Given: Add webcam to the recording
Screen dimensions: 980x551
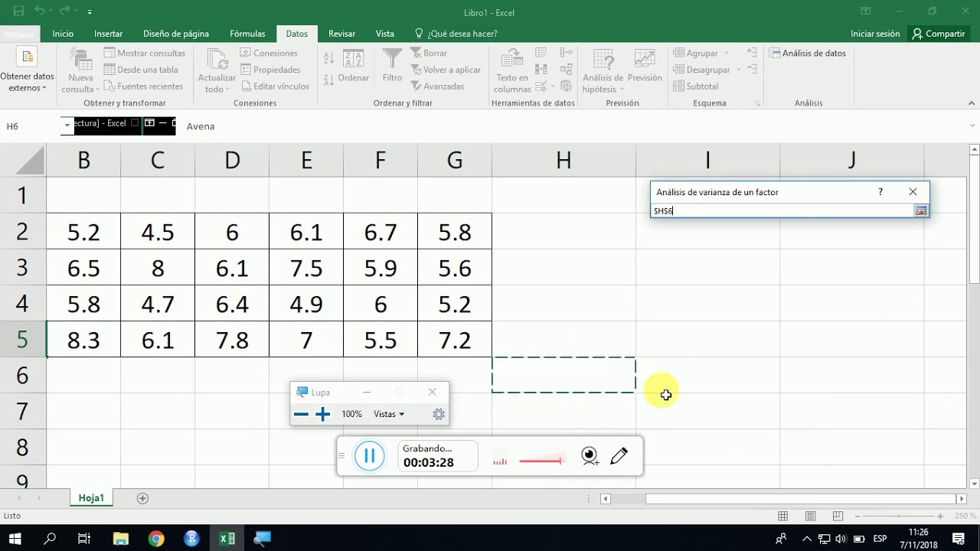Looking at the screenshot, I should tap(590, 456).
